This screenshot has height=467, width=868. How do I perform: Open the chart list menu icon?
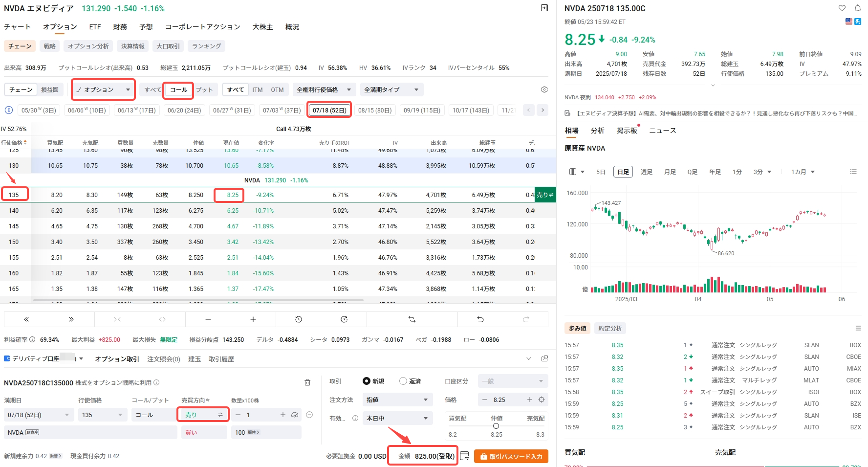tap(853, 172)
